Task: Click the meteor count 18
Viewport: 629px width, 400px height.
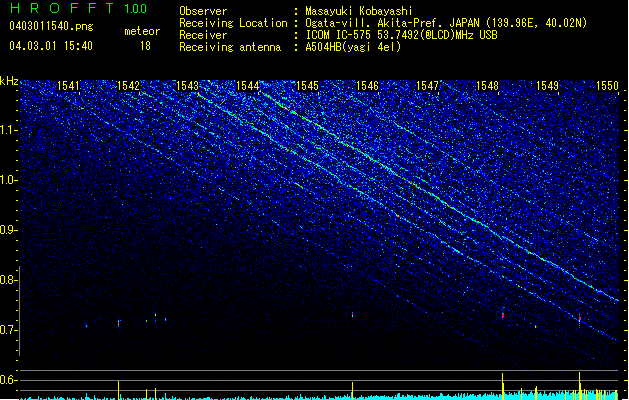Action: tap(145, 46)
